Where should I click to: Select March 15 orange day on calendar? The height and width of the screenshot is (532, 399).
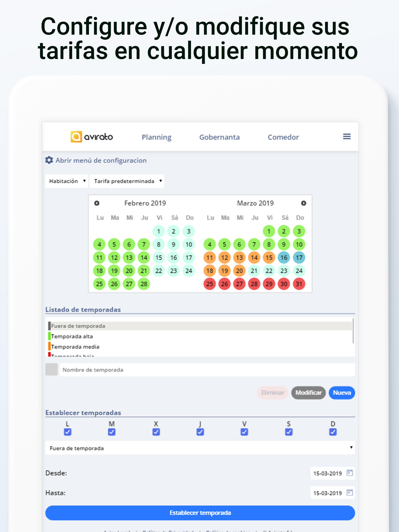pos(269,258)
